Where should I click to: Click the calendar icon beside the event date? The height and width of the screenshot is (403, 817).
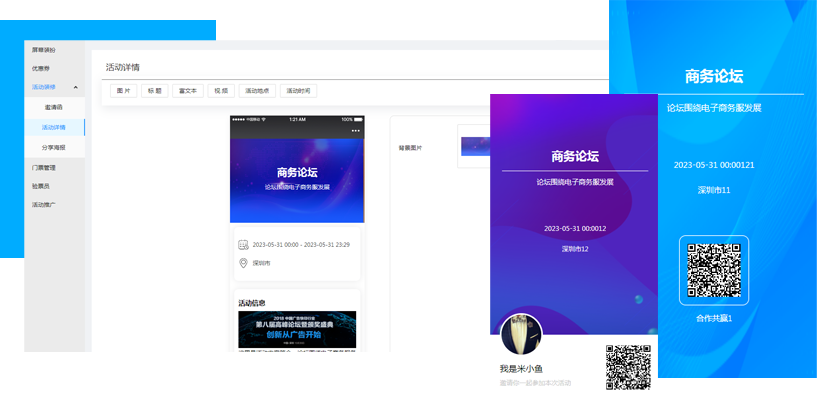tap(243, 244)
